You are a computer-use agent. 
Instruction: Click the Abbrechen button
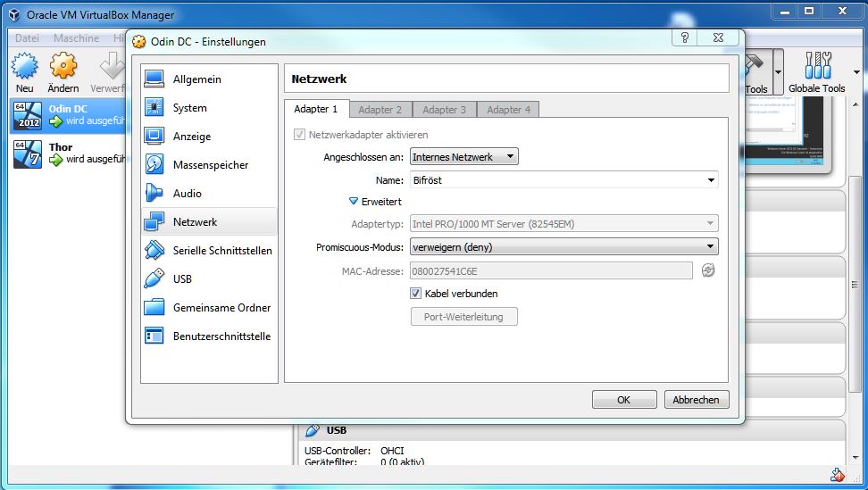click(696, 400)
